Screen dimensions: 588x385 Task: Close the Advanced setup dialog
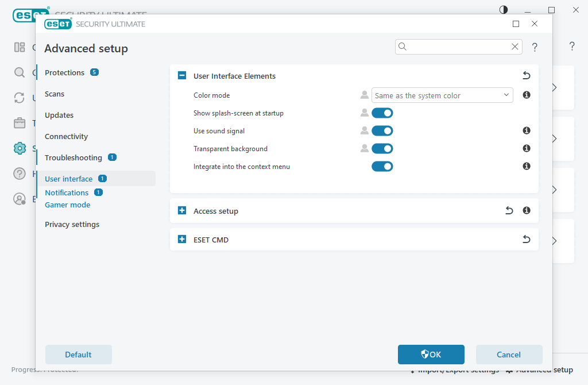click(x=535, y=24)
